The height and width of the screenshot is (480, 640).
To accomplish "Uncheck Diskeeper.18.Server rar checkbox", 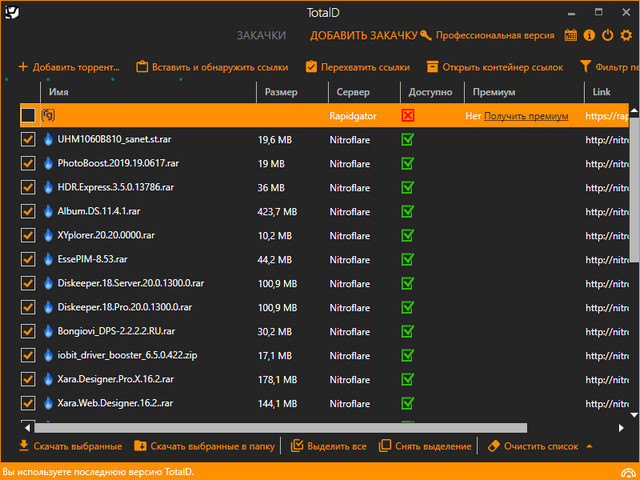I will pos(28,283).
